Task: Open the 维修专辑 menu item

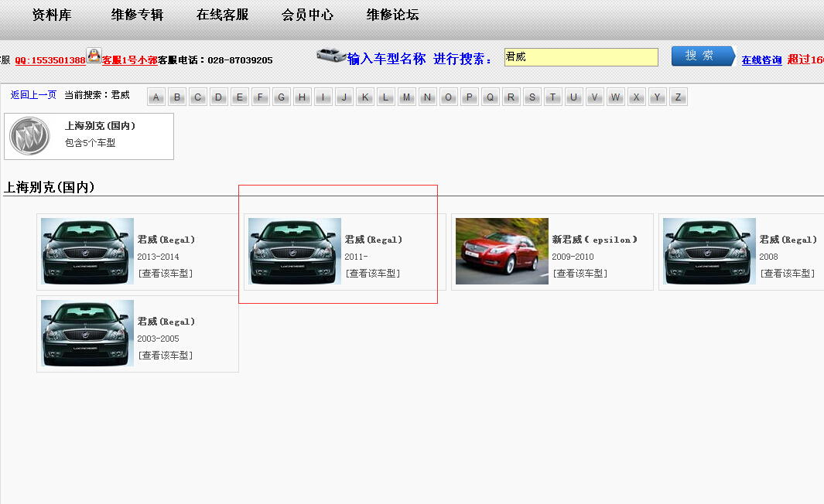Action: (137, 15)
